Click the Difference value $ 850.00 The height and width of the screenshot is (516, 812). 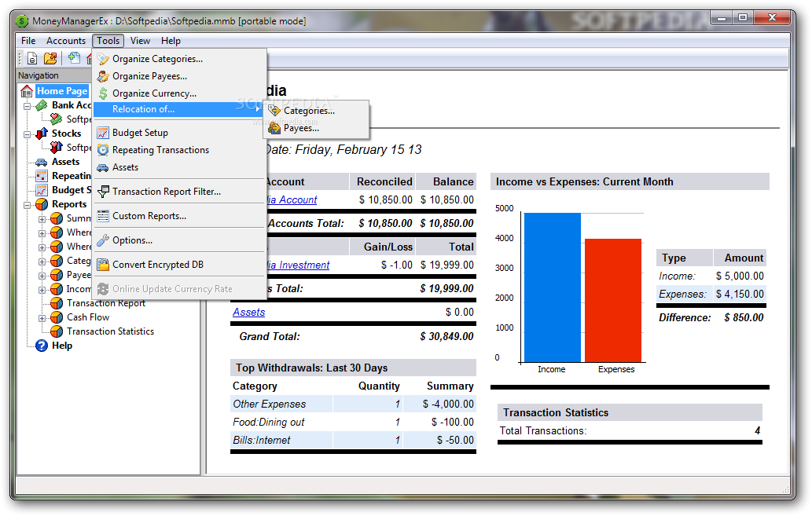tap(744, 318)
